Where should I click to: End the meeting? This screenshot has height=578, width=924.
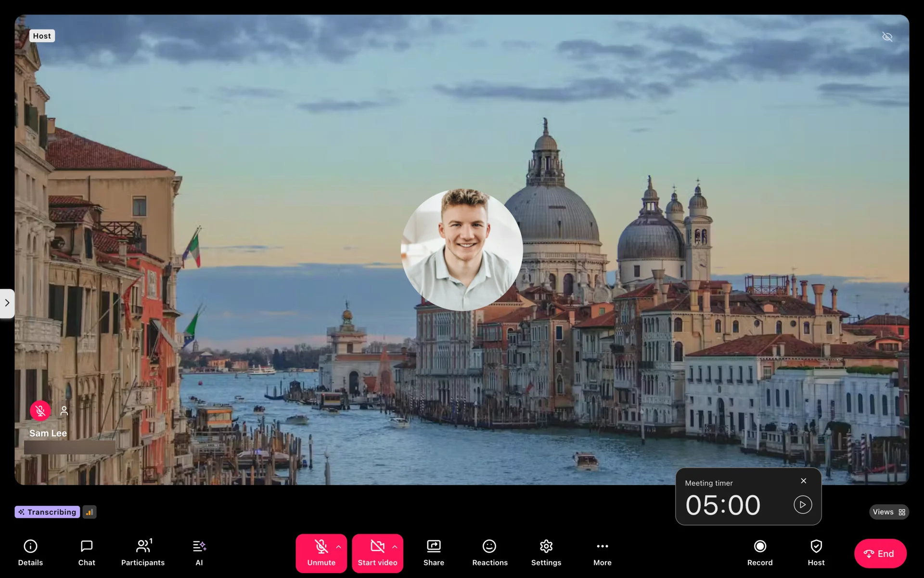click(880, 553)
